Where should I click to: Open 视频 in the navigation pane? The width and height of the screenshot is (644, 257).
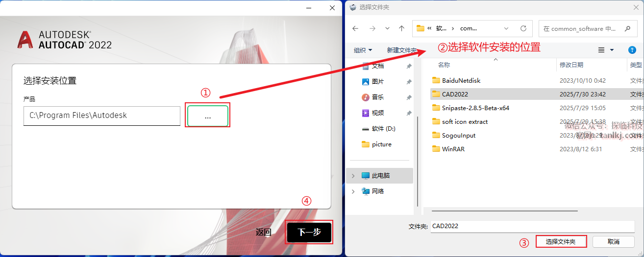click(378, 113)
